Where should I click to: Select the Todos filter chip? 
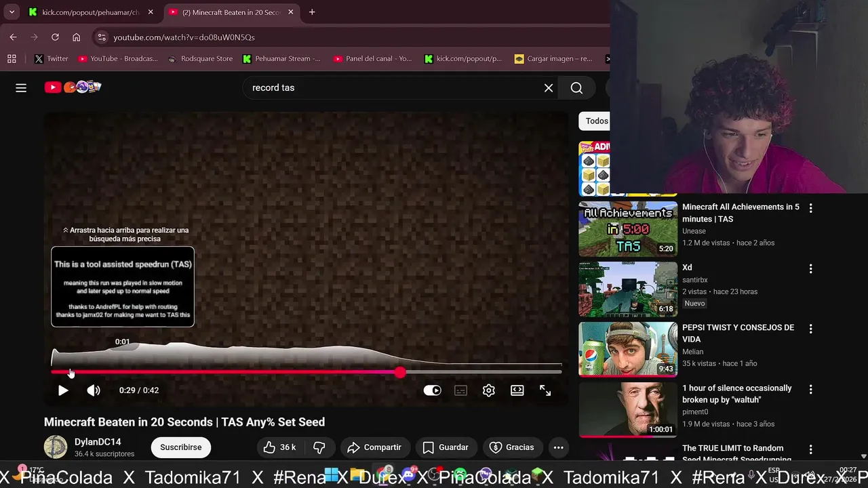pyautogui.click(x=594, y=121)
